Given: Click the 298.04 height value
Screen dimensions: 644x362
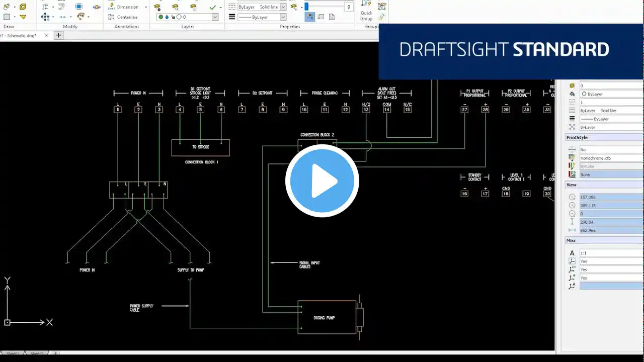Looking at the screenshot, I should (x=611, y=222).
